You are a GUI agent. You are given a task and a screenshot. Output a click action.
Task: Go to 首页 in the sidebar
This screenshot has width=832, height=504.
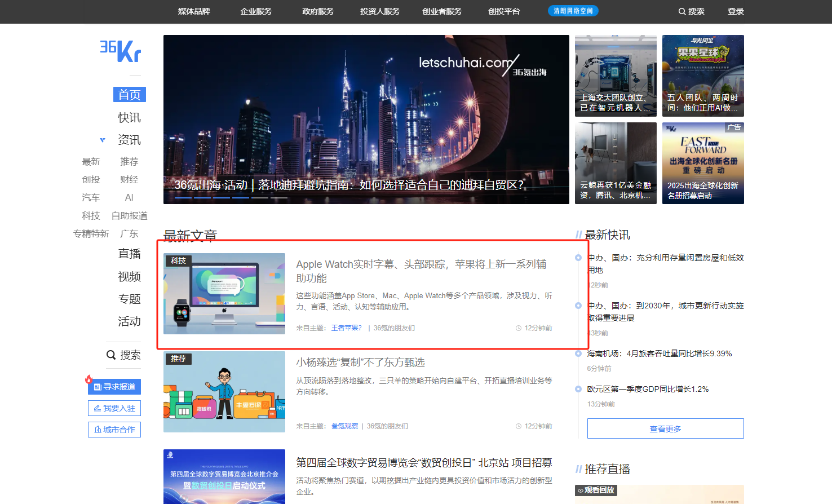click(130, 95)
